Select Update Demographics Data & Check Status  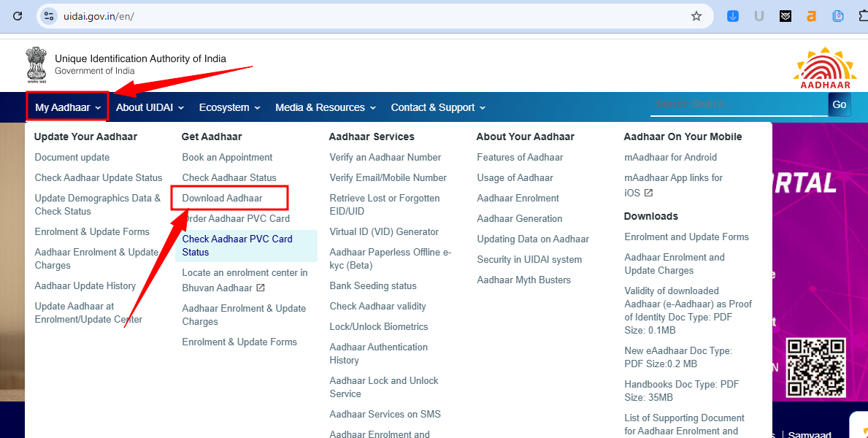[x=97, y=205]
